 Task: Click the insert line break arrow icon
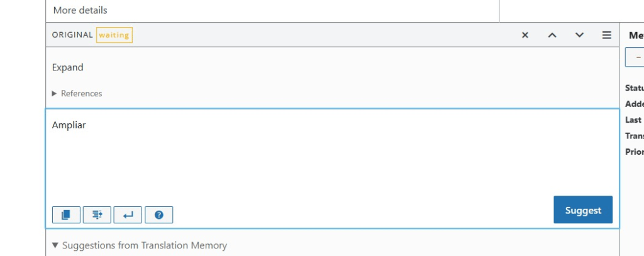pos(128,215)
